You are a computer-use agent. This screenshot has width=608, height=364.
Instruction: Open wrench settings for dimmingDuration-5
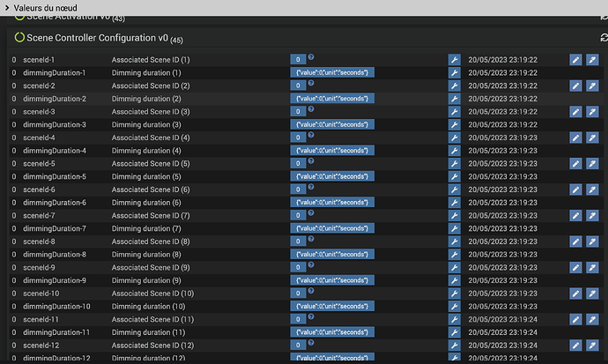pyautogui.click(x=454, y=176)
